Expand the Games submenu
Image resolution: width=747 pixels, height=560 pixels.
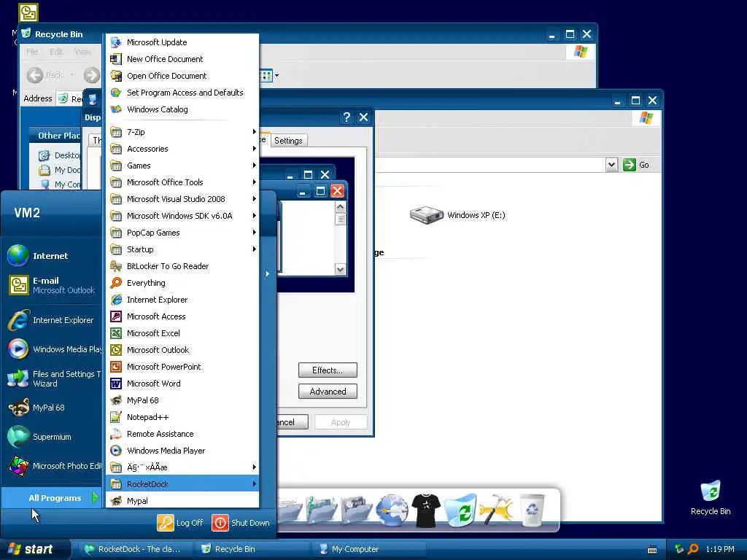182,166
